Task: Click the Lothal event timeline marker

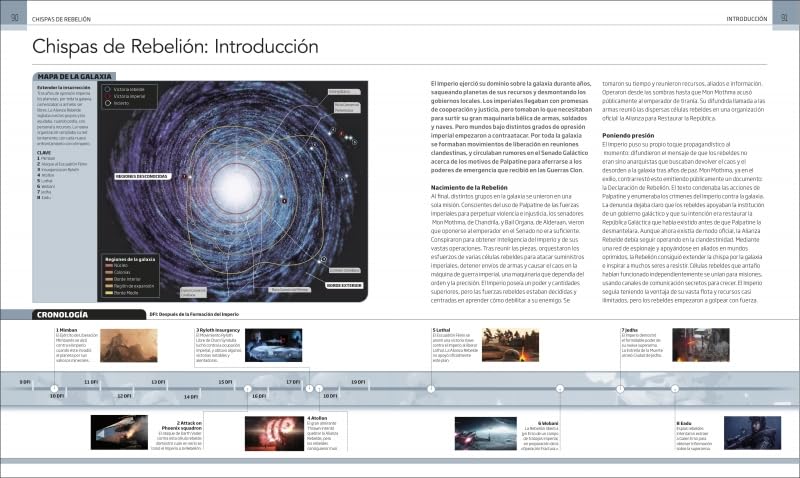Action: pos(432,388)
